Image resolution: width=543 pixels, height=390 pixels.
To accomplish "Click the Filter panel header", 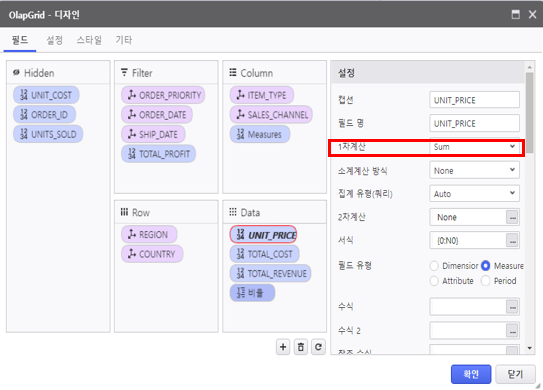I will 166,73.
